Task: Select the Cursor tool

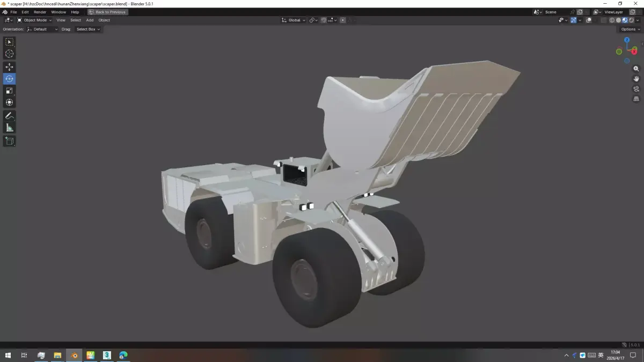Action: 9,53
